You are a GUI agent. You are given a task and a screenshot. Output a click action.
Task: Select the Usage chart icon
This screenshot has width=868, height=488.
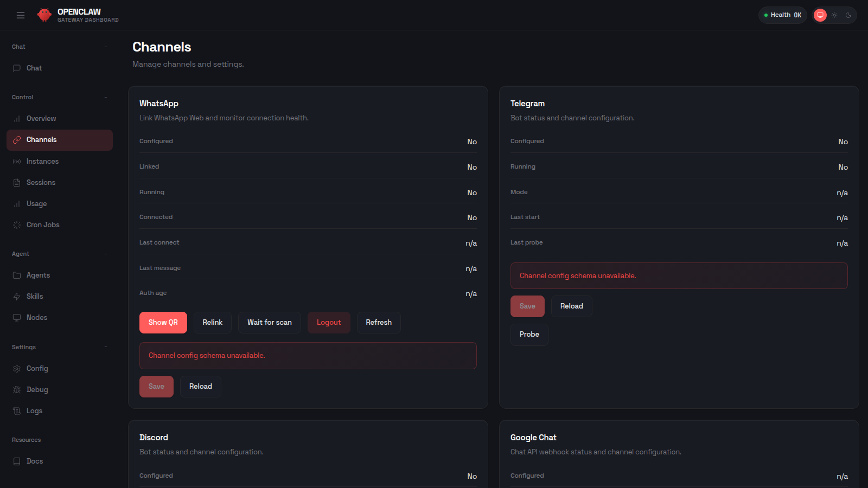point(17,203)
